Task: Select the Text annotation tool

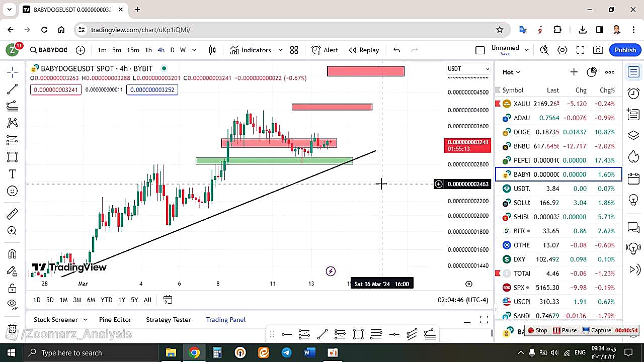Action: pos(13,174)
